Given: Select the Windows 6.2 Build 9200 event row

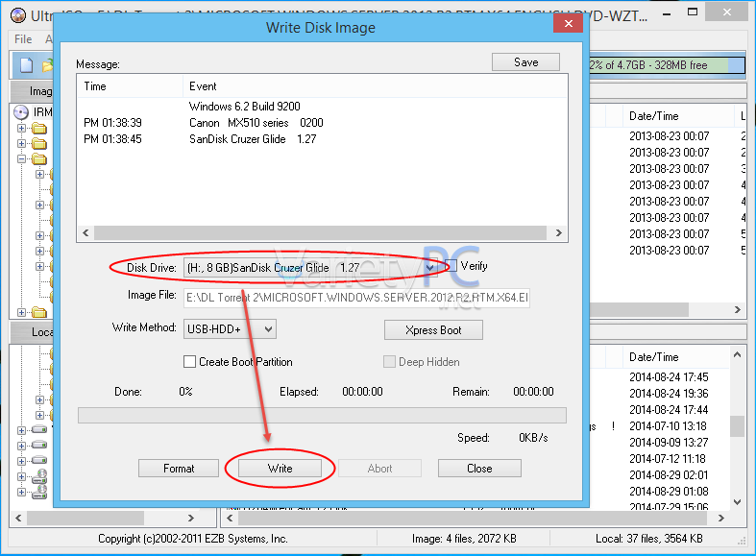Looking at the screenshot, I should 322,107.
